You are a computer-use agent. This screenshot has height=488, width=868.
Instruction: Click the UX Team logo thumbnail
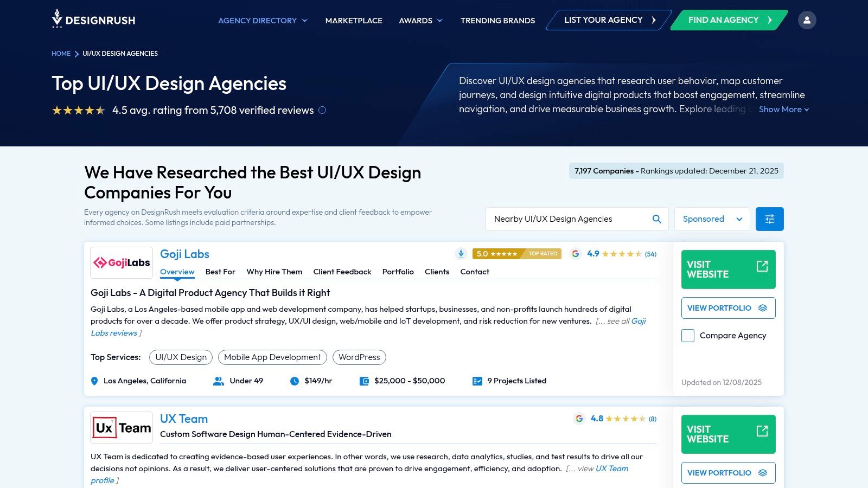point(122,428)
